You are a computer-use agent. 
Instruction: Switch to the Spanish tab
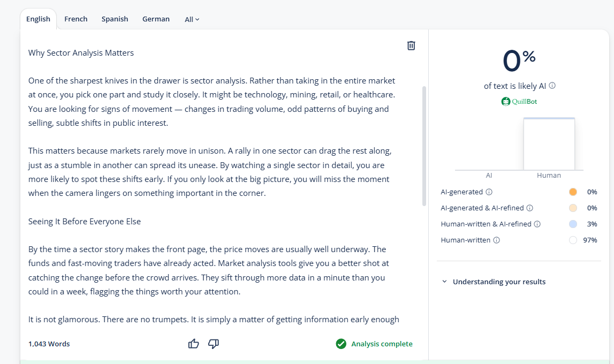point(115,19)
